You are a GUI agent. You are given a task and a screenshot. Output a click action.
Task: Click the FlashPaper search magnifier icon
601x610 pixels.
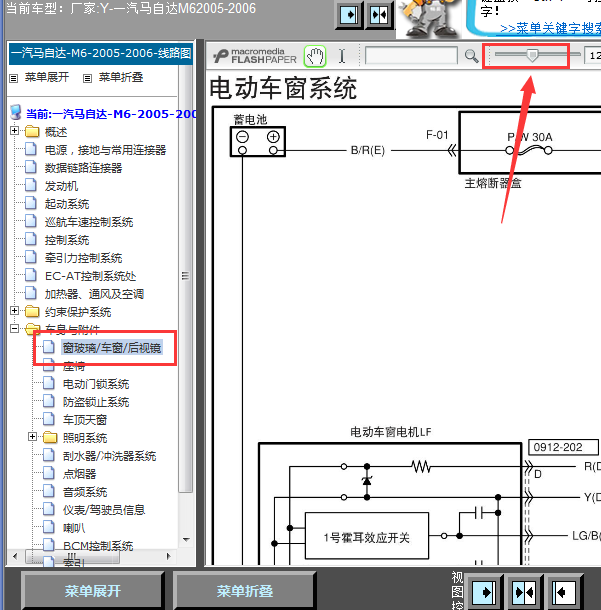(471, 56)
